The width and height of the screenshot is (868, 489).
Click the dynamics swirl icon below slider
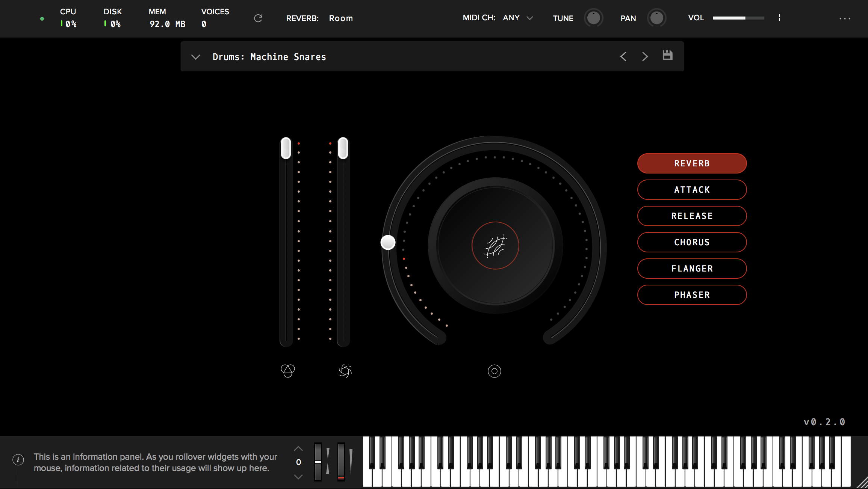click(x=345, y=371)
